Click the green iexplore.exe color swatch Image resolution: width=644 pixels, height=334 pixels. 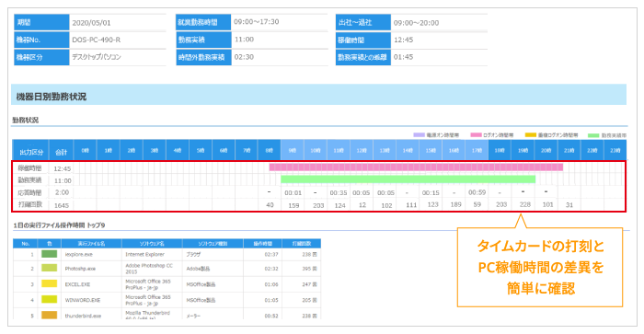50,254
